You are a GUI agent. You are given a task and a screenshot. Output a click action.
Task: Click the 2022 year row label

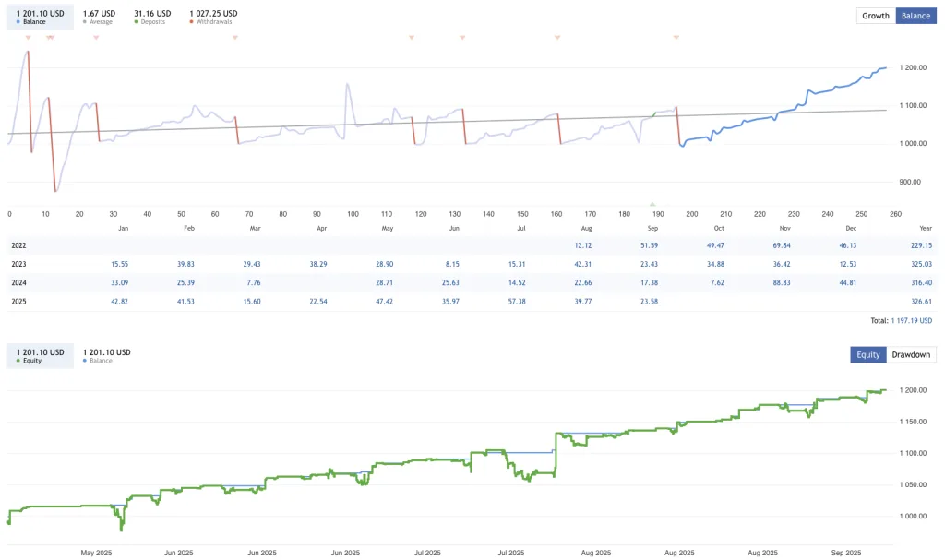(x=18, y=245)
